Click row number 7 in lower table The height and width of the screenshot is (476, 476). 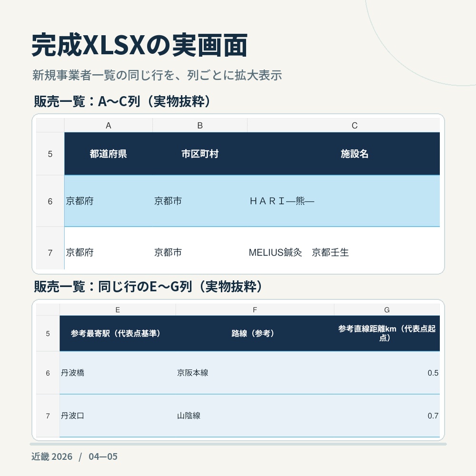coord(48,416)
